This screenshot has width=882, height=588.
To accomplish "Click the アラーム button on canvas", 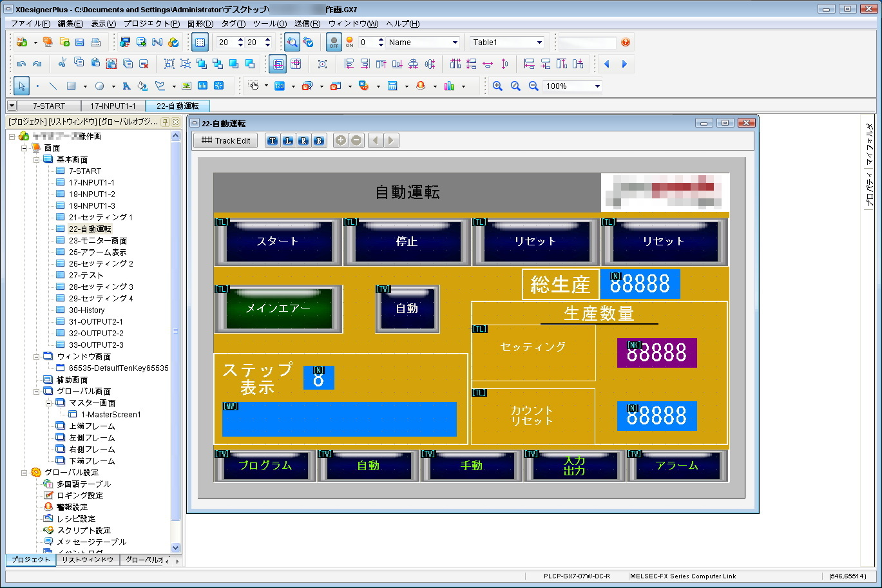I will [x=677, y=466].
